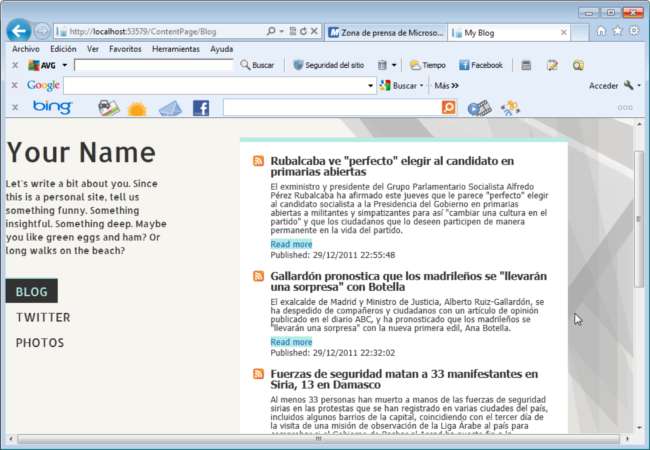This screenshot has height=450, width=650.
Task: Click the address bar search magnifier icon
Action: tap(271, 31)
